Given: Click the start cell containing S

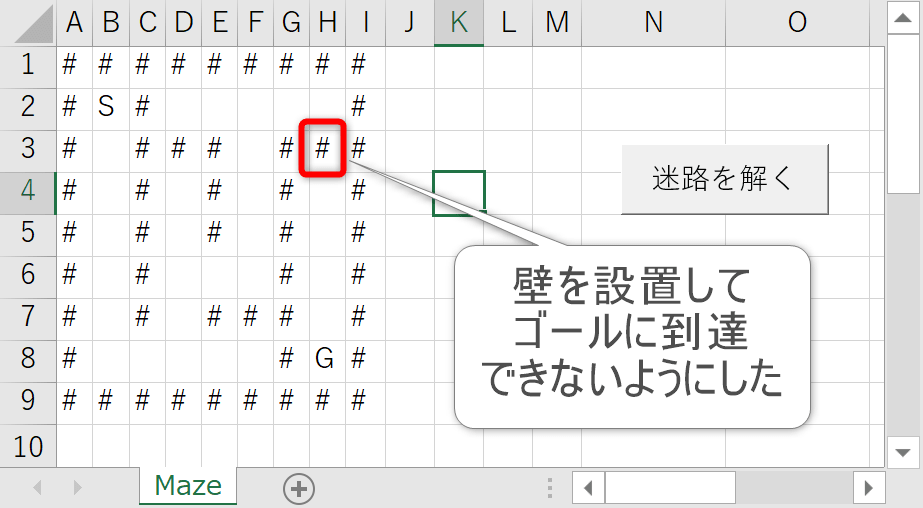Looking at the screenshot, I should click(107, 106).
